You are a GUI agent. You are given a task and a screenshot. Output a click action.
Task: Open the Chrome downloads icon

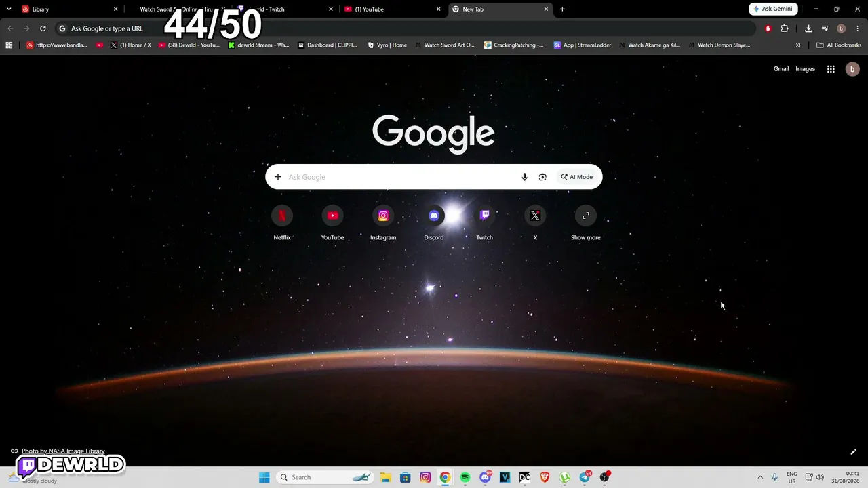tap(808, 28)
